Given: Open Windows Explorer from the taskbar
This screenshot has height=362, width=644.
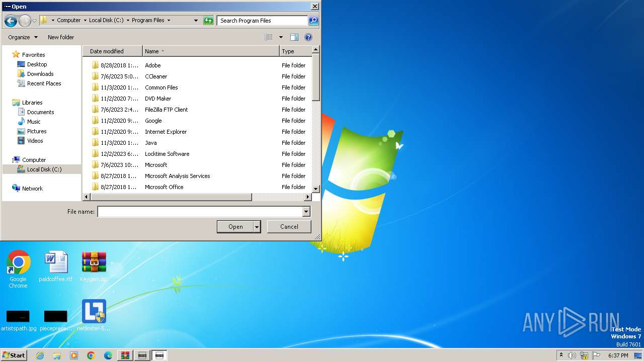Looking at the screenshot, I should coord(57,355).
